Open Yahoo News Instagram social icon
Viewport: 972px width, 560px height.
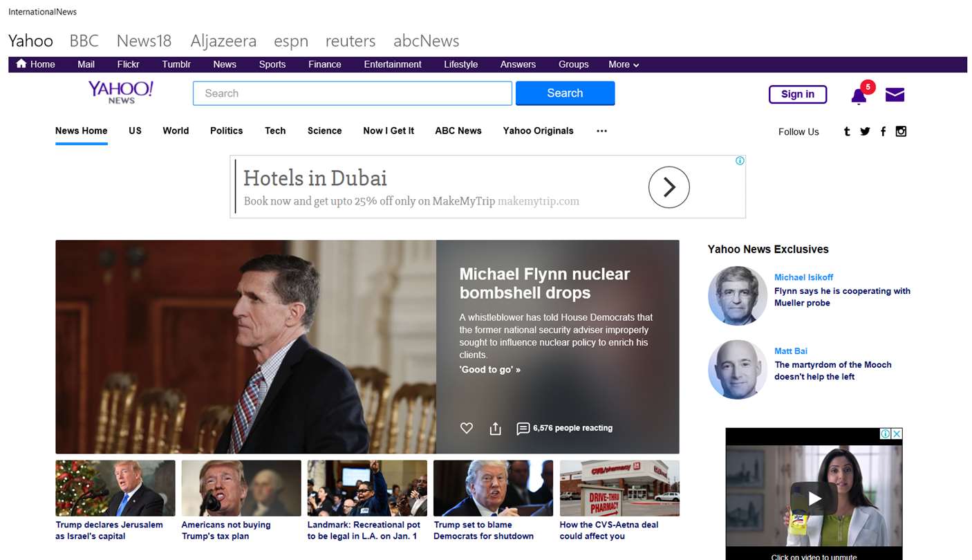pyautogui.click(x=901, y=131)
